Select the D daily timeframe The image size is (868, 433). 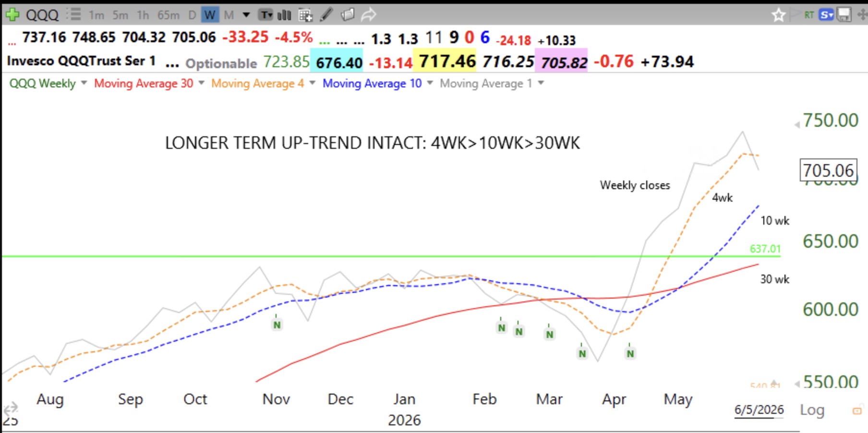click(x=192, y=15)
